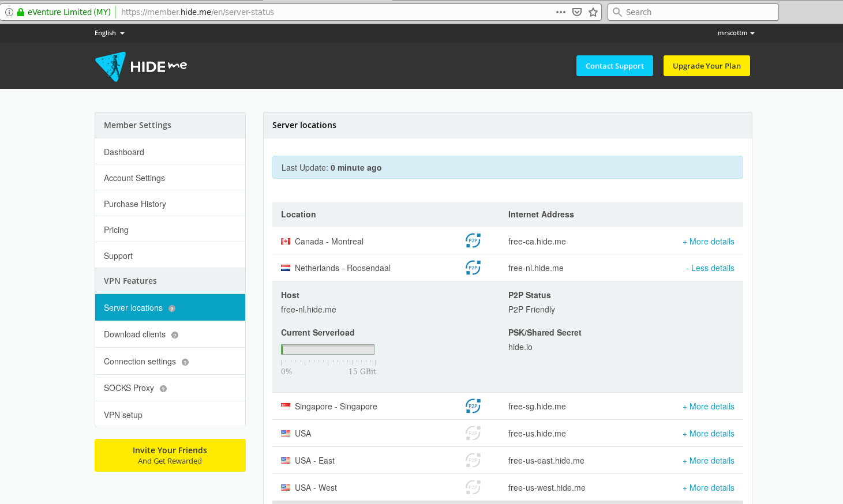843x504 pixels.
Task: Click help icon next to Connection settings
Action: pyautogui.click(x=185, y=362)
